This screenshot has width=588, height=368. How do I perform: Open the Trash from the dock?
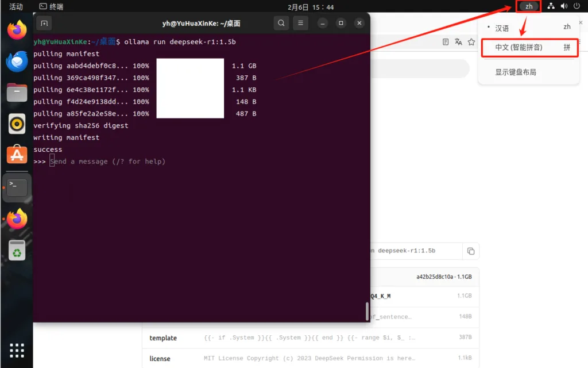[17, 250]
